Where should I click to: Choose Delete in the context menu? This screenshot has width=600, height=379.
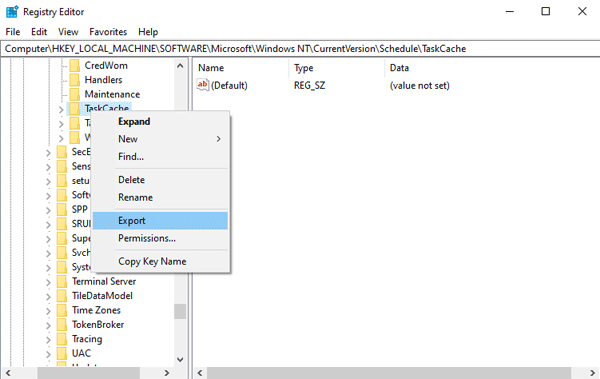[x=160, y=180]
